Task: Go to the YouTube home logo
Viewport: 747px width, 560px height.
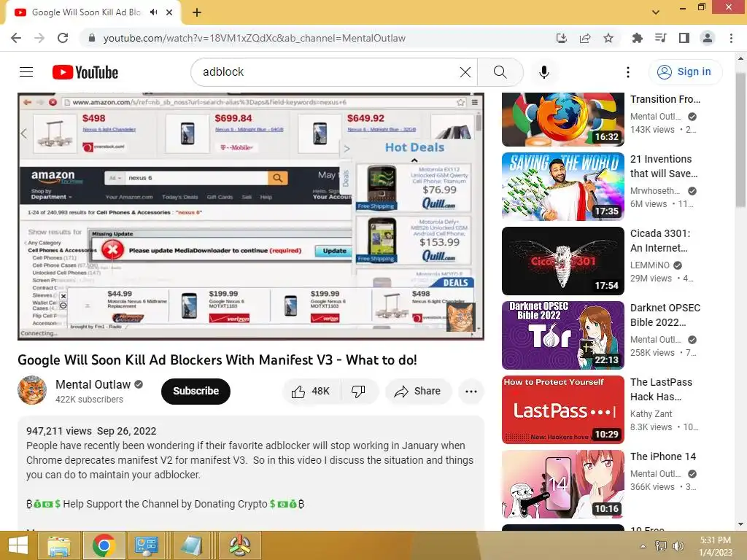Action: [85, 72]
